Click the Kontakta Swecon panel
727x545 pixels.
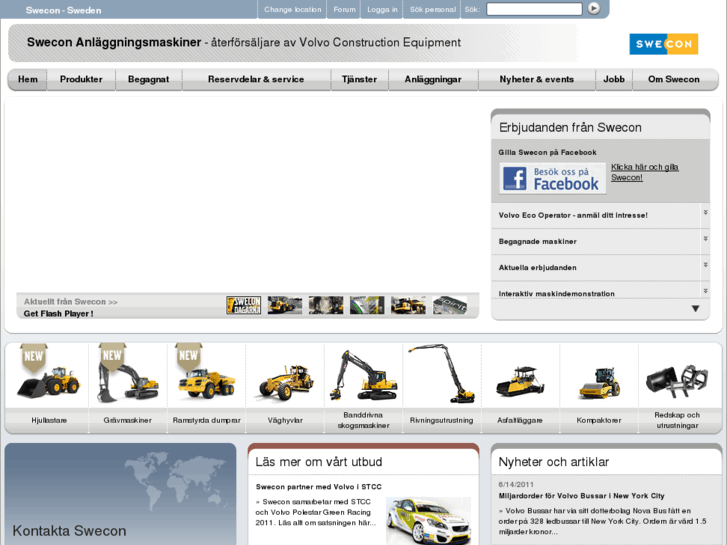[x=121, y=494]
